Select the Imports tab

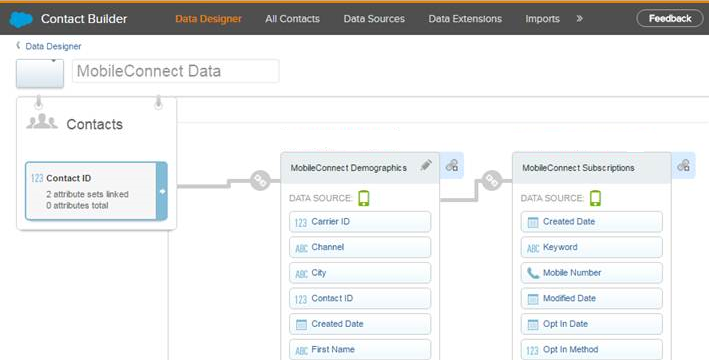[x=542, y=19]
